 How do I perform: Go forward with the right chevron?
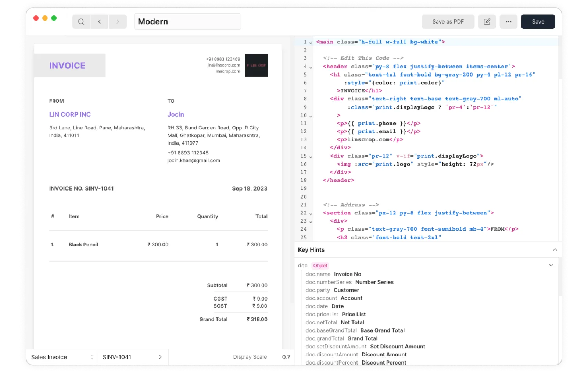pos(118,22)
